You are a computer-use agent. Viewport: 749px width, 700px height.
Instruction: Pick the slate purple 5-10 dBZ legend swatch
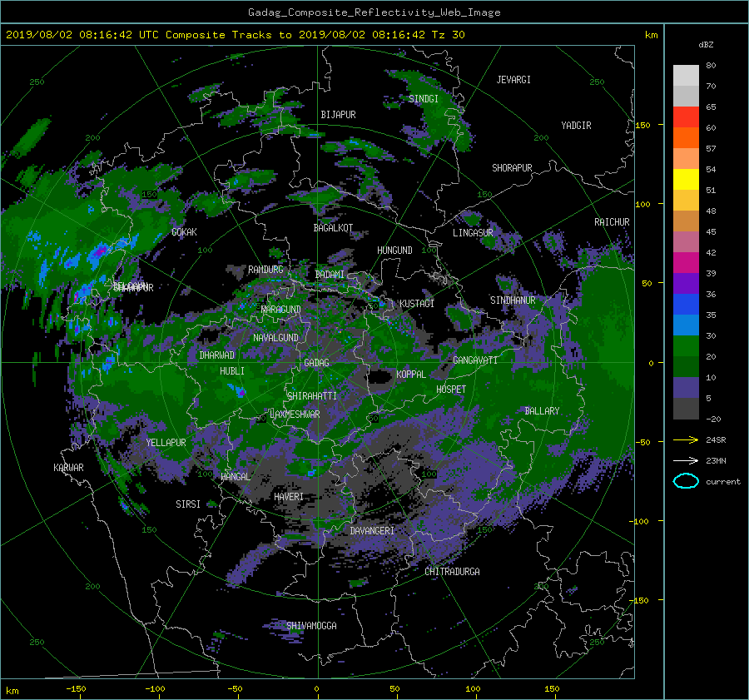[x=686, y=388]
